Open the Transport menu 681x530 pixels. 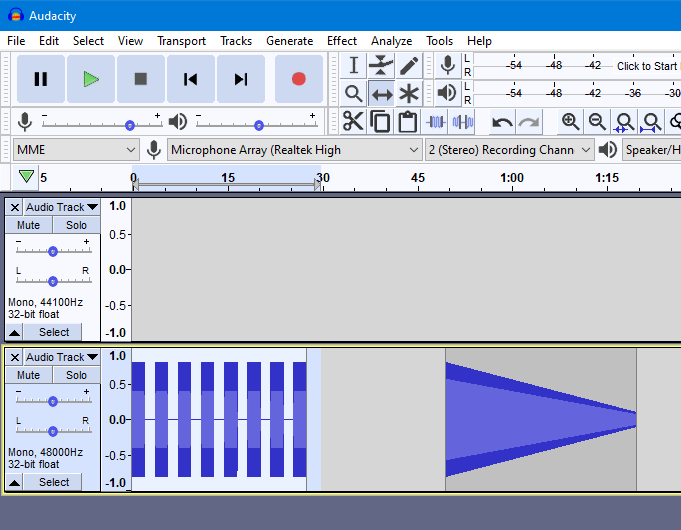(x=181, y=41)
